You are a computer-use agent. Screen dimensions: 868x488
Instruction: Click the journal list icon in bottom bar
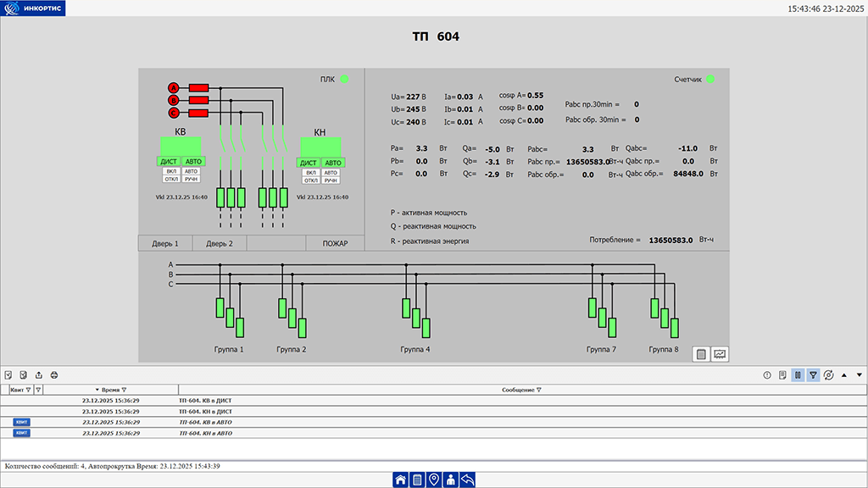(417, 480)
